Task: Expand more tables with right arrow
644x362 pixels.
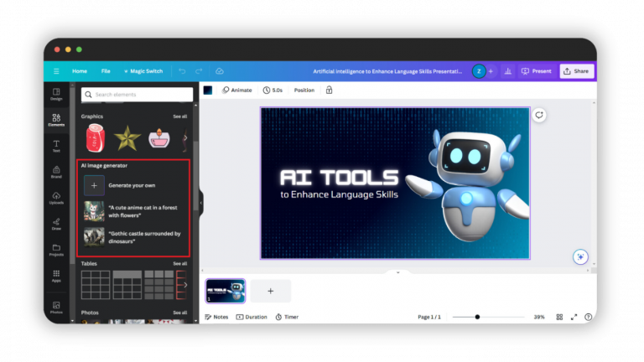Action: click(185, 285)
